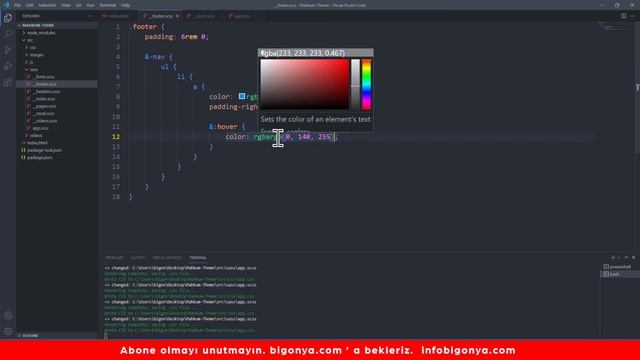Switch to the DEBUG CONSOLE panel tab
The image size is (640, 360).
167,258
